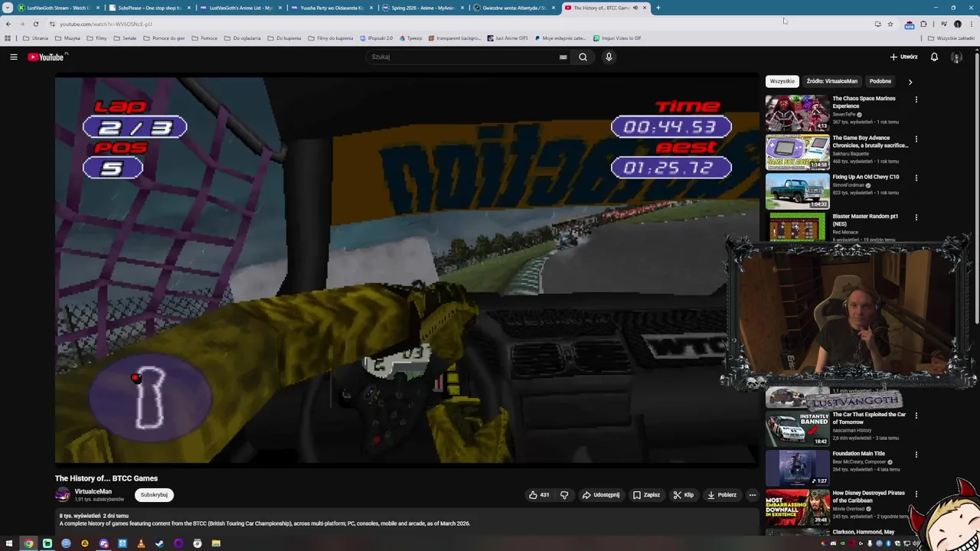Expand the Muzyka bookmarks folder

click(67, 37)
